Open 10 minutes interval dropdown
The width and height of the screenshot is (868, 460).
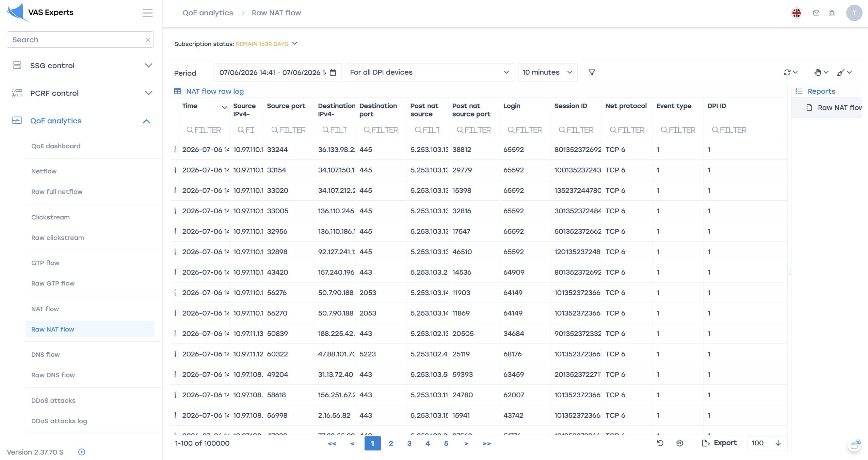pyautogui.click(x=547, y=72)
